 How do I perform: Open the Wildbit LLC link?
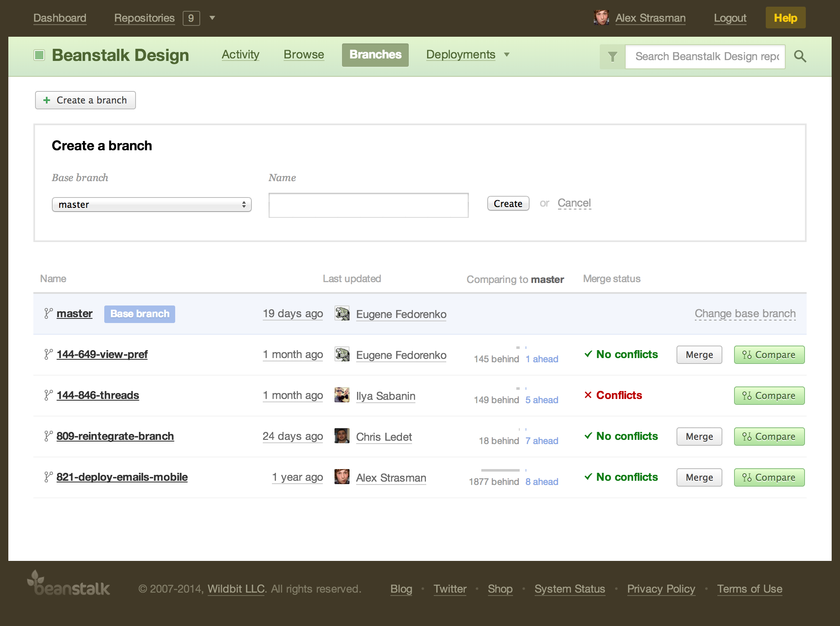click(x=236, y=589)
